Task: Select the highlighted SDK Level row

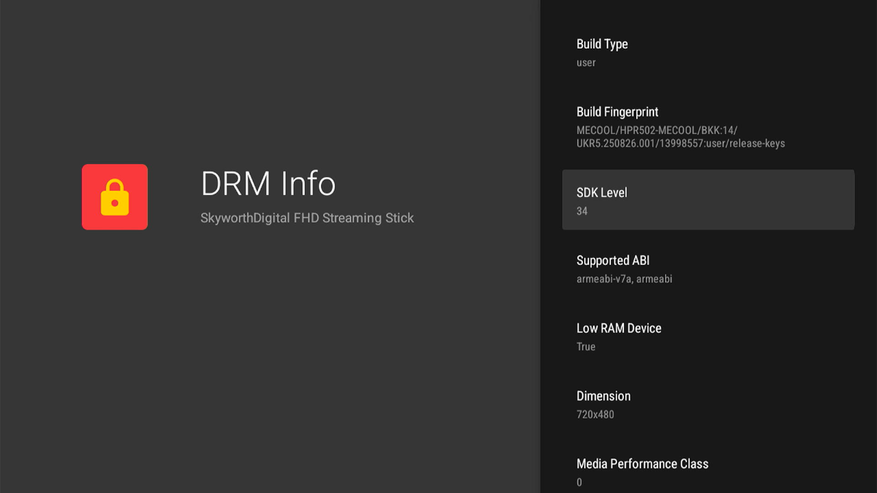Action: (x=708, y=200)
